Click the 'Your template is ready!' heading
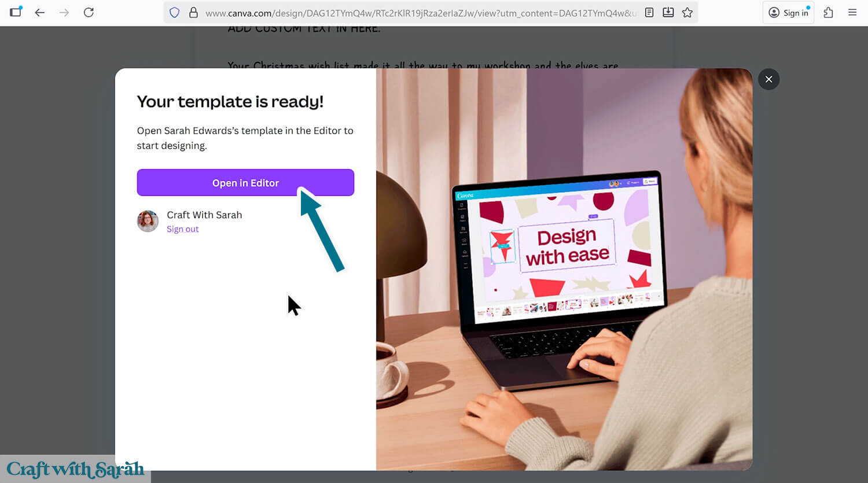Viewport: 868px width, 483px height. coord(230,102)
